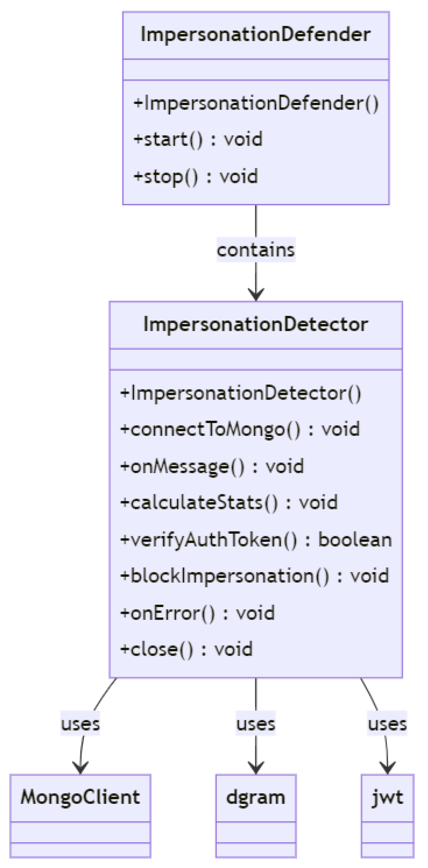Screen dimensions: 428x868
Task: Select the +onMessage() : void method
Action: tap(212, 466)
